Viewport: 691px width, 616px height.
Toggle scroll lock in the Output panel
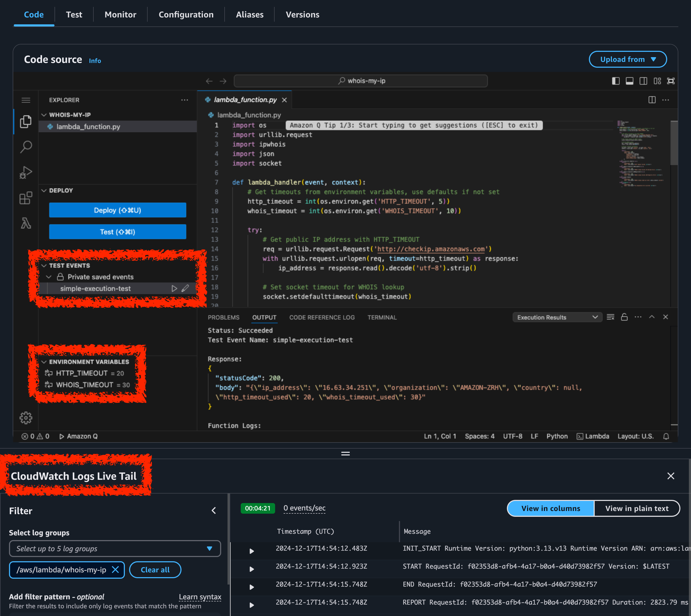point(624,317)
